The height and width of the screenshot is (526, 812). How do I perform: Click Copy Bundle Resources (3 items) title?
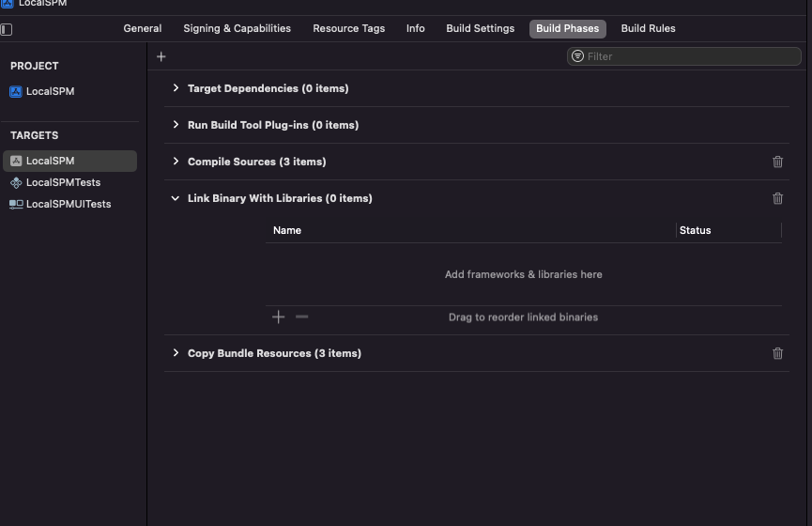coord(274,353)
